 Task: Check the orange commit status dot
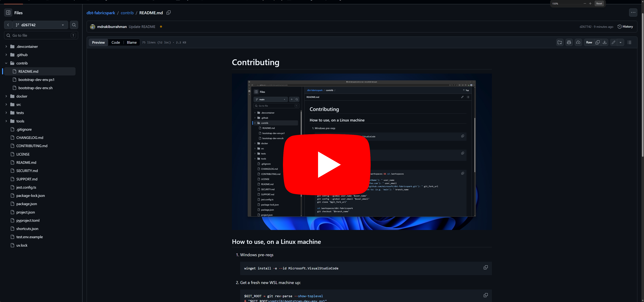click(161, 27)
